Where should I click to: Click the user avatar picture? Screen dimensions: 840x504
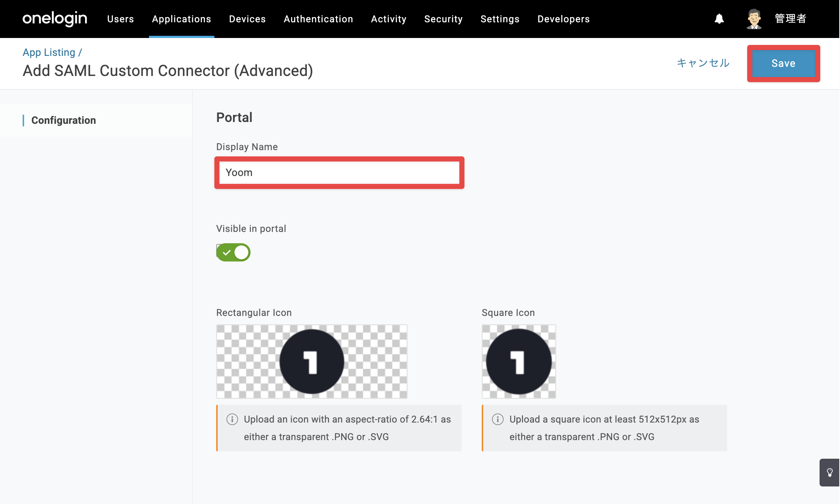pos(754,19)
